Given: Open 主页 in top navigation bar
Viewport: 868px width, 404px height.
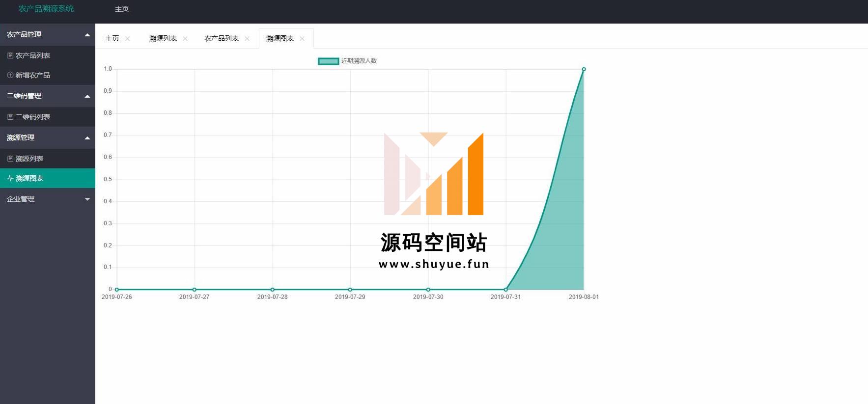Looking at the screenshot, I should 122,9.
